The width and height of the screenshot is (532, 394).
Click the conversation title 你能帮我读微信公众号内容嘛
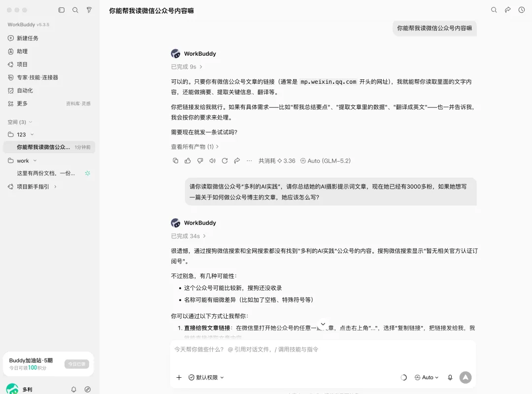coord(151,11)
